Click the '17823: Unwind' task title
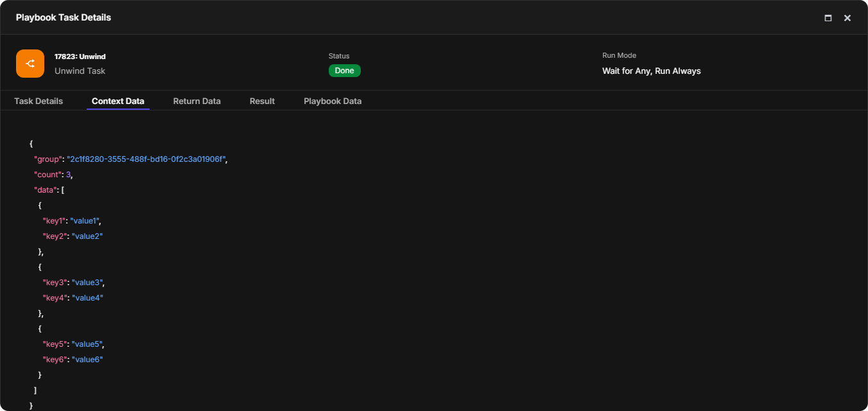The image size is (868, 411). (x=80, y=57)
